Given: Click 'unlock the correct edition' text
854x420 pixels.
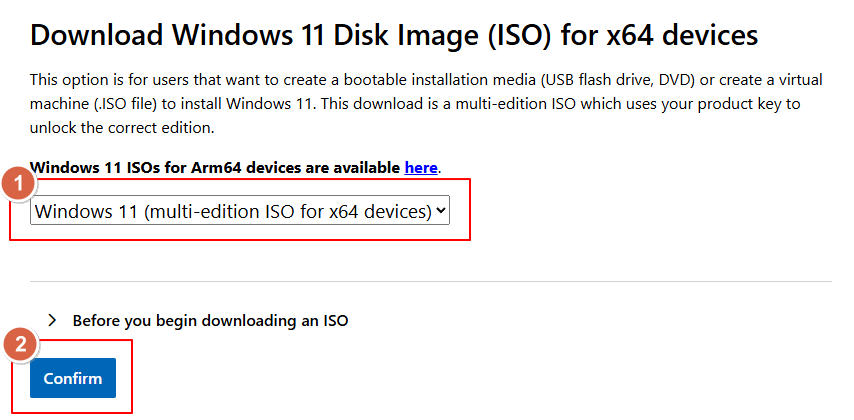Looking at the screenshot, I should point(122,129).
